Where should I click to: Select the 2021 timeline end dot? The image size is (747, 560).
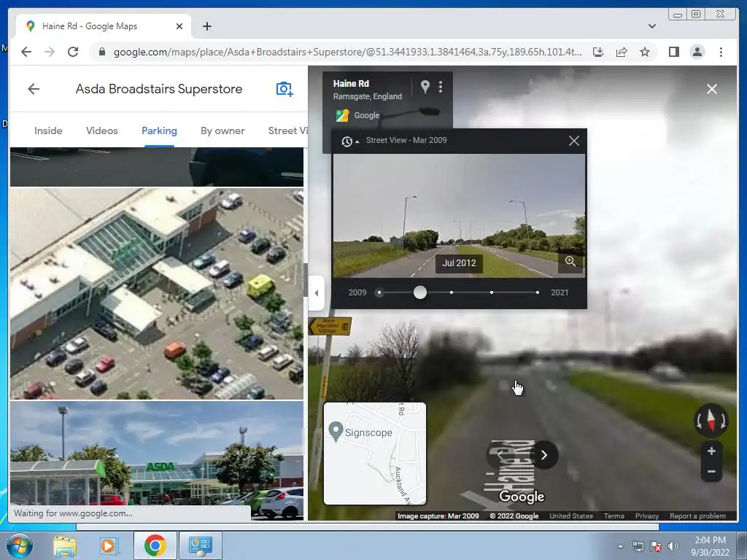pos(538,292)
